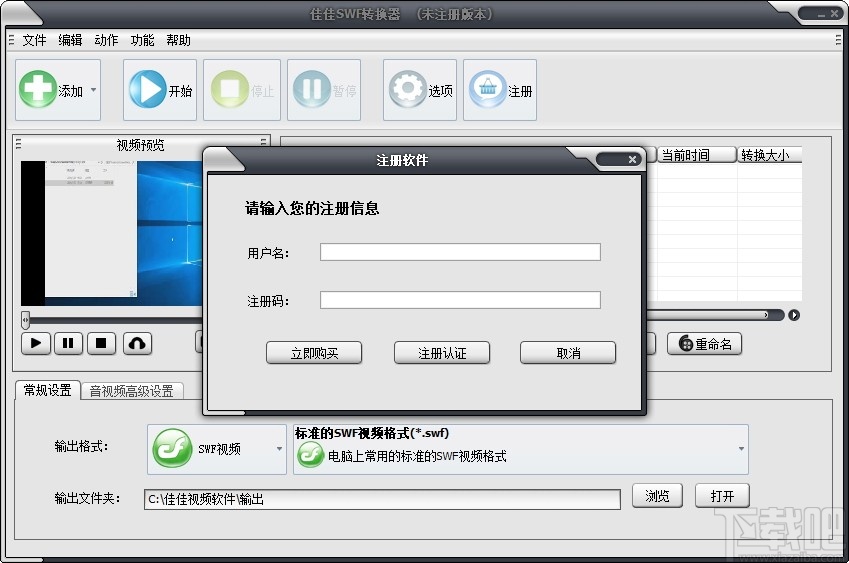Switch to the 音视频高级设置 tab
849x563 pixels.
132,391
